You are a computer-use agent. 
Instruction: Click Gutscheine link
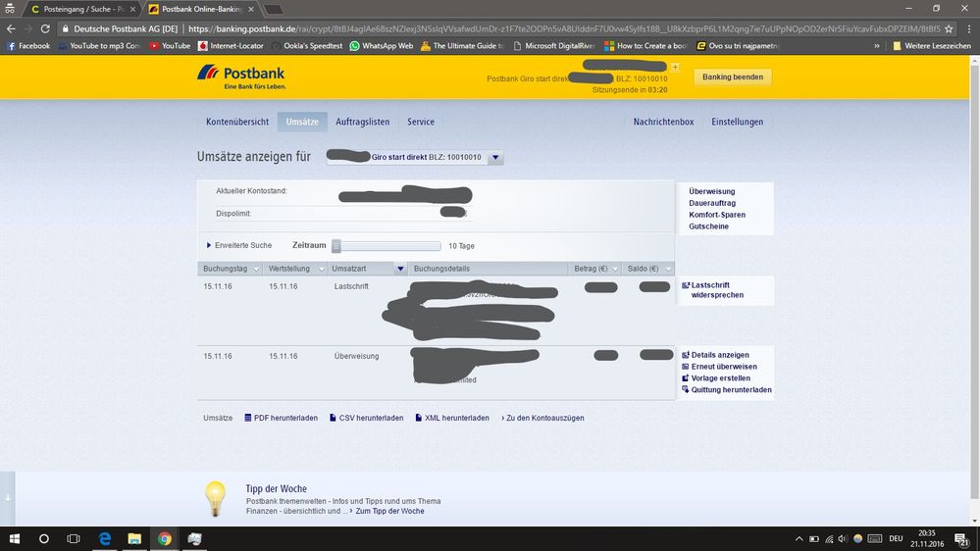(x=708, y=226)
